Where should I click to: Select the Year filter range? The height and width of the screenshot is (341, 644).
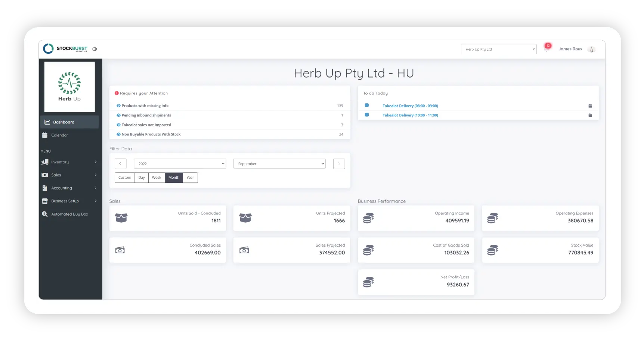190,178
